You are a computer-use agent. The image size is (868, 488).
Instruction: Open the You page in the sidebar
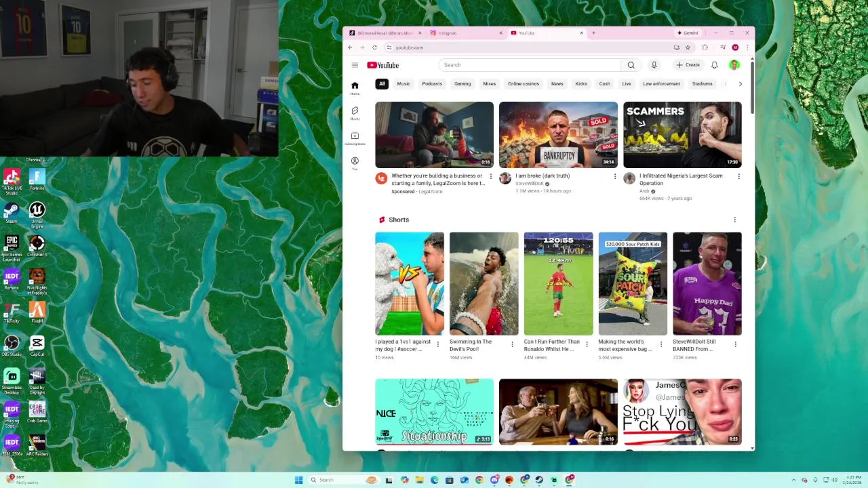355,163
